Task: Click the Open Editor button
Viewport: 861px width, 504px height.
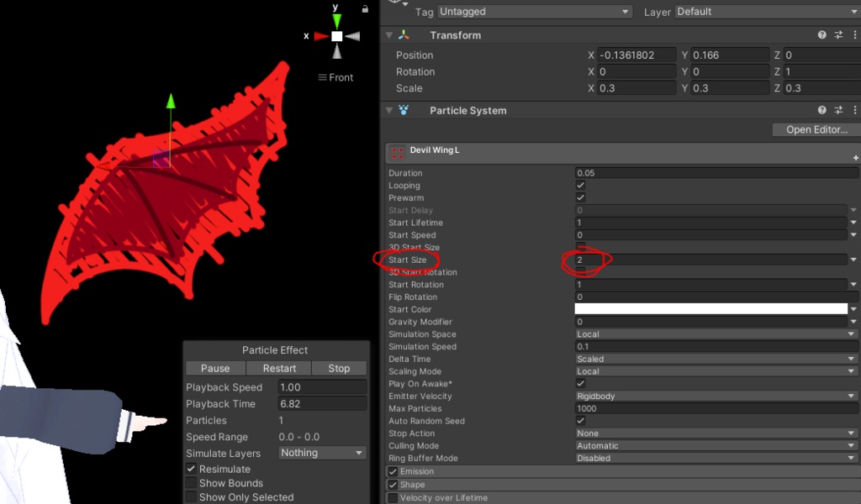Action: 814,129
